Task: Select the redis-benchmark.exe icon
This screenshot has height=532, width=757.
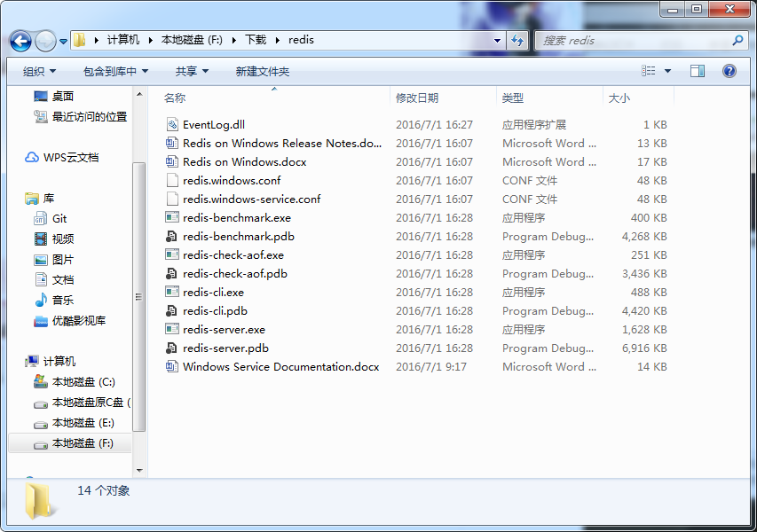Action: (x=172, y=217)
